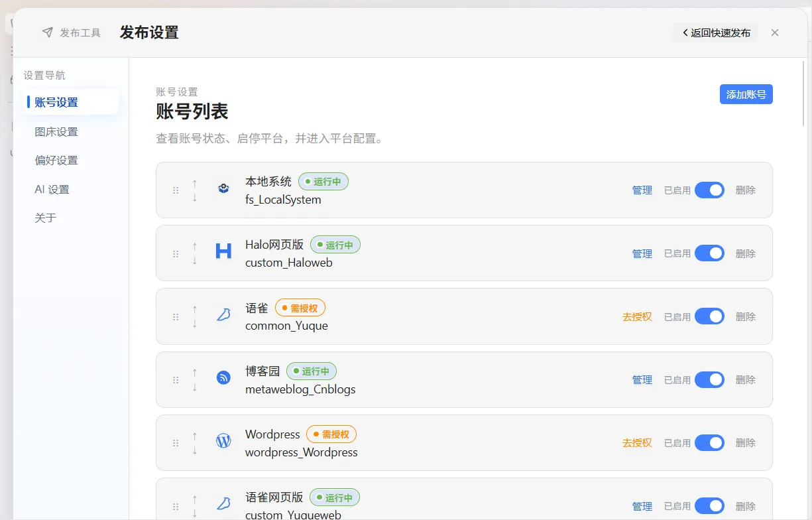Click 返回快速发布 button

716,32
